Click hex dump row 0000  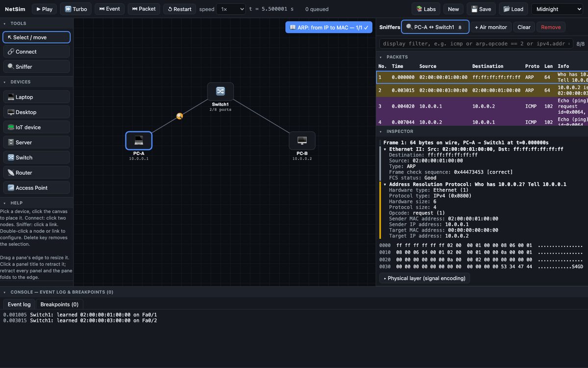481,245
